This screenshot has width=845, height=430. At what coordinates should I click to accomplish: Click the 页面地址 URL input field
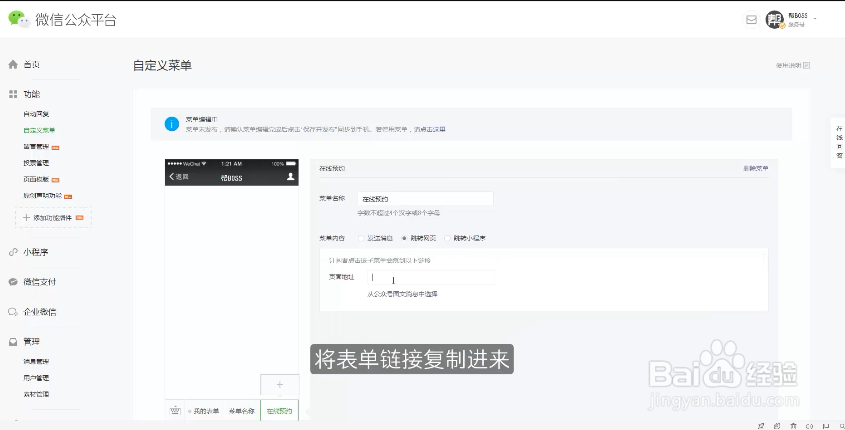pos(431,278)
